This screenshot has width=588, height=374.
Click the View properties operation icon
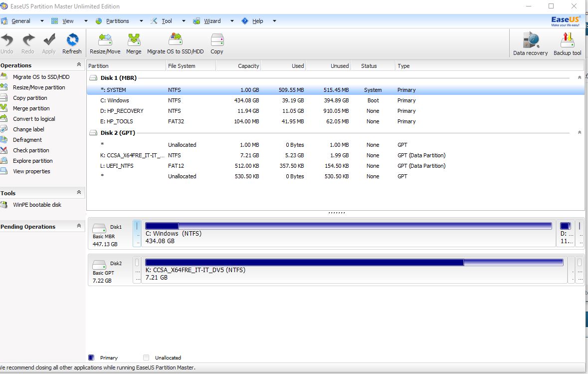pyautogui.click(x=4, y=171)
